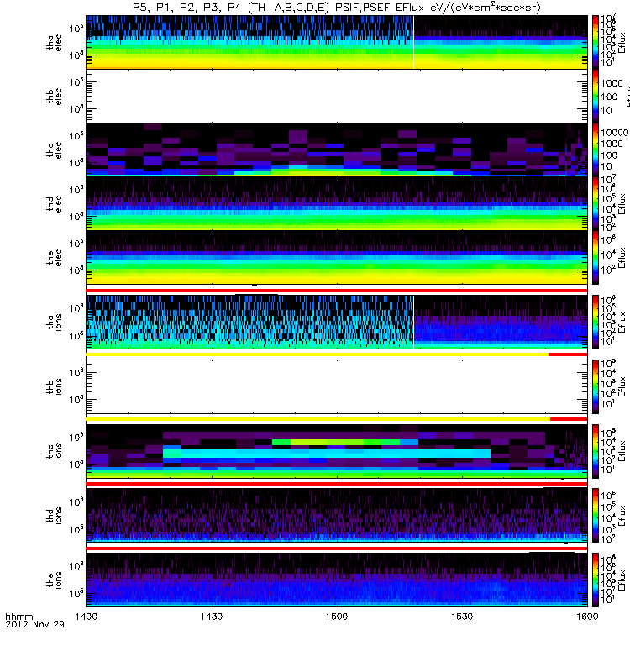Screen dimensions: 630x672
Task: Pick the thd ions Eflux color bar
Action: pyautogui.click(x=596, y=515)
